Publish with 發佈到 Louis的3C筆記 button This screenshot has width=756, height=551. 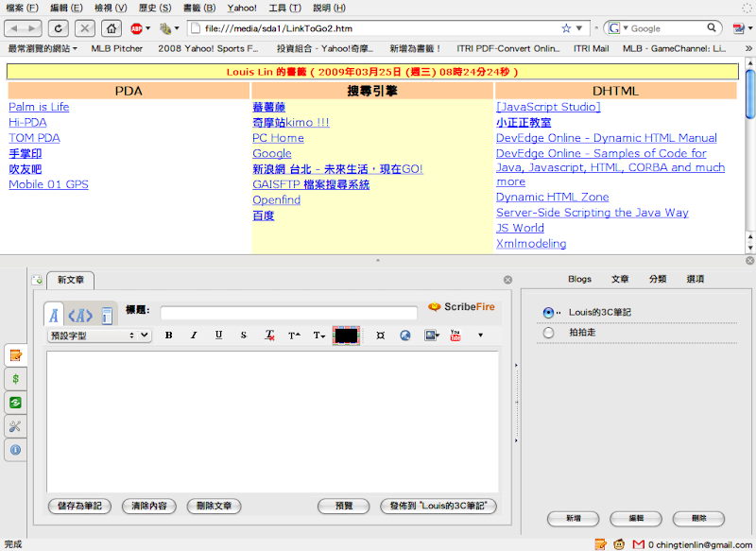pyautogui.click(x=438, y=506)
